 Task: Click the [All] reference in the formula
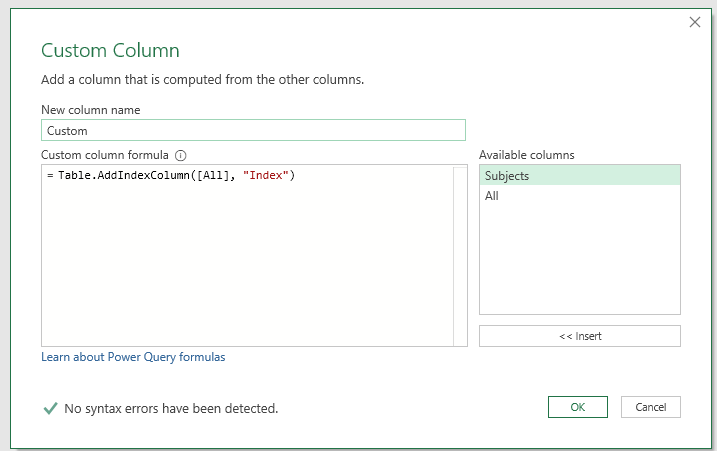tap(213, 175)
